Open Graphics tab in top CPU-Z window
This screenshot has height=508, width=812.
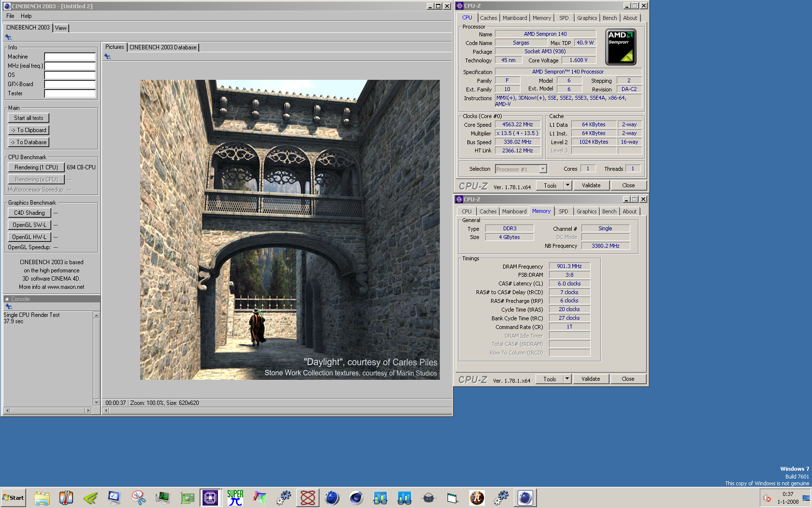pos(587,18)
